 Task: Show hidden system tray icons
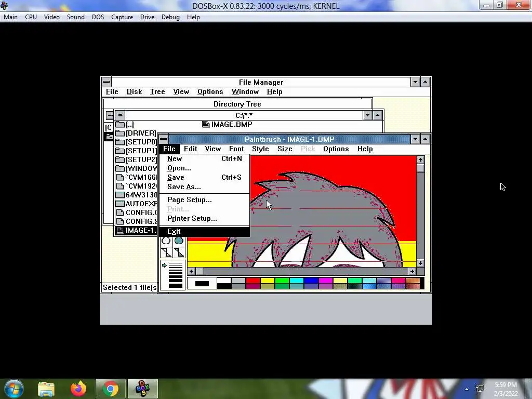[467, 389]
